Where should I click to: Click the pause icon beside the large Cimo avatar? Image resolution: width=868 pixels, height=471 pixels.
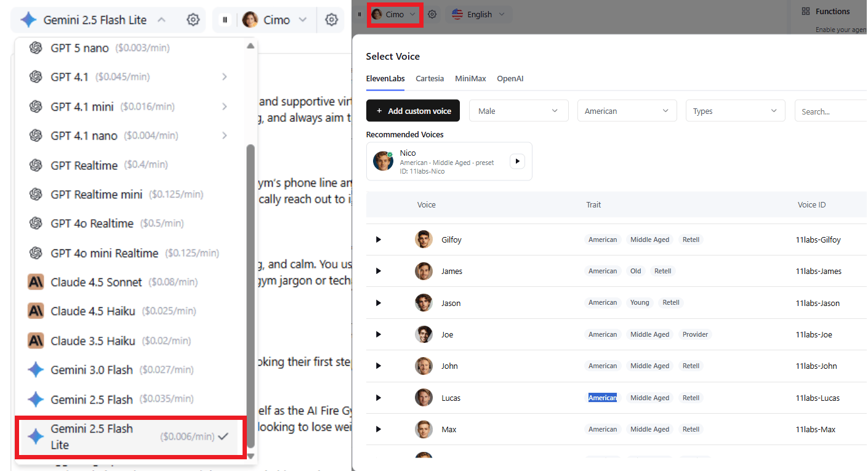pyautogui.click(x=225, y=20)
